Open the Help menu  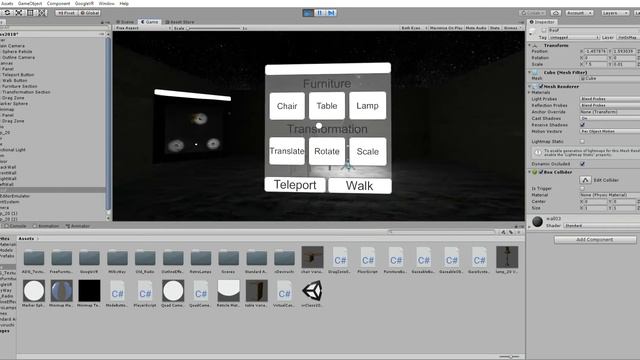click(x=124, y=3)
